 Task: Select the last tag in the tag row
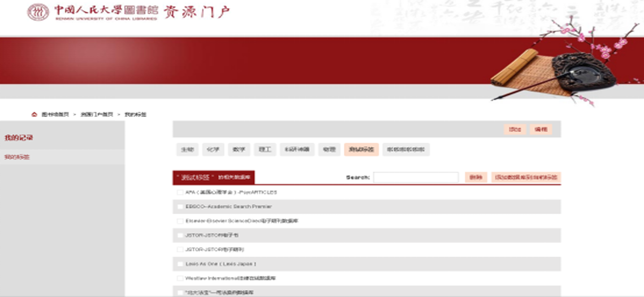[406, 149]
